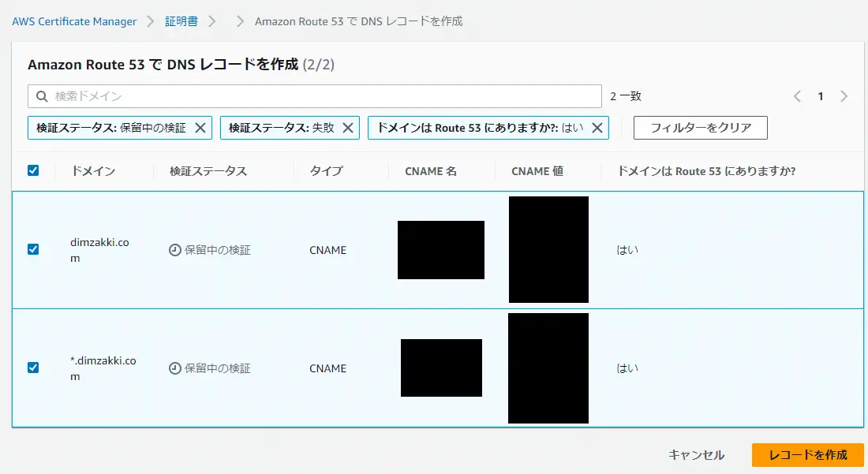Image resolution: width=868 pixels, height=474 pixels.
Task: Remove the "検証ステータス: 失敗" filter tag
Action: coord(350,127)
